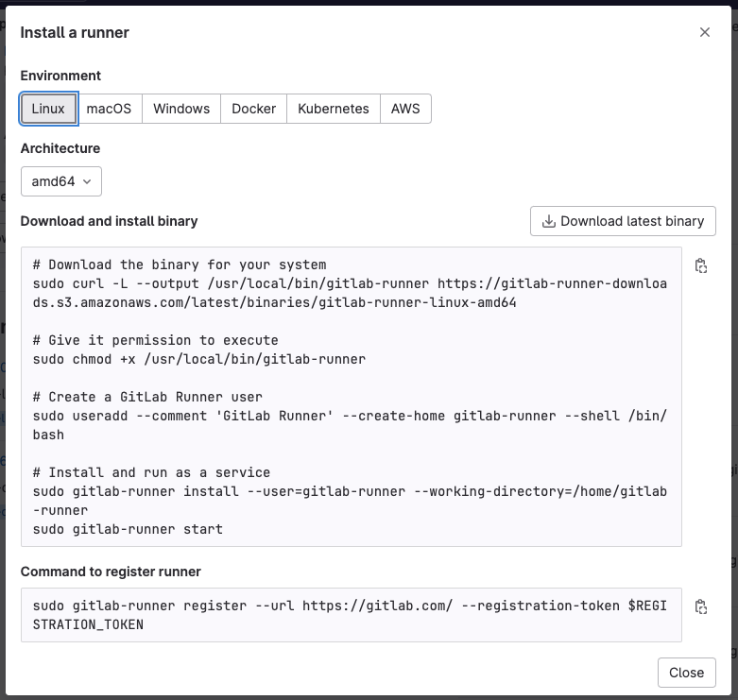Viewport: 738px width, 700px height.
Task: Click the 'sudo chmod +x' command line
Action: tap(199, 359)
